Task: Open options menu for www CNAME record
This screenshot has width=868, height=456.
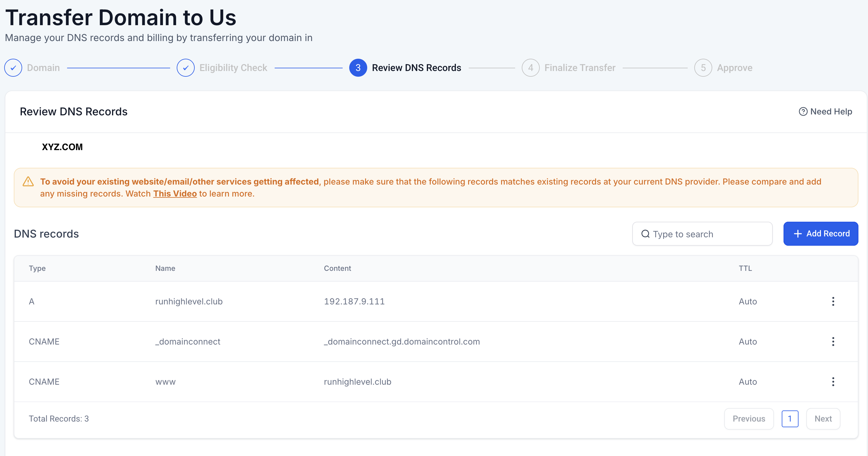Action: coord(833,381)
